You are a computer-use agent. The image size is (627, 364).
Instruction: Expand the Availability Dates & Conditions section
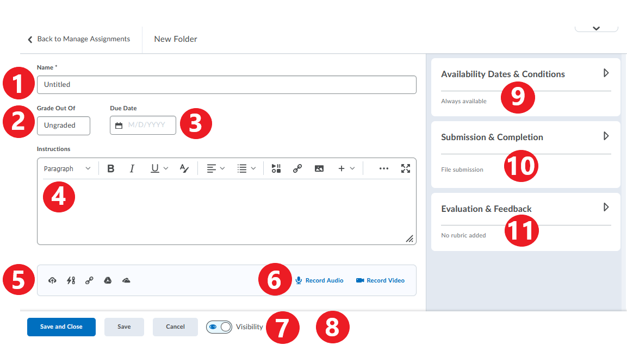(x=606, y=73)
